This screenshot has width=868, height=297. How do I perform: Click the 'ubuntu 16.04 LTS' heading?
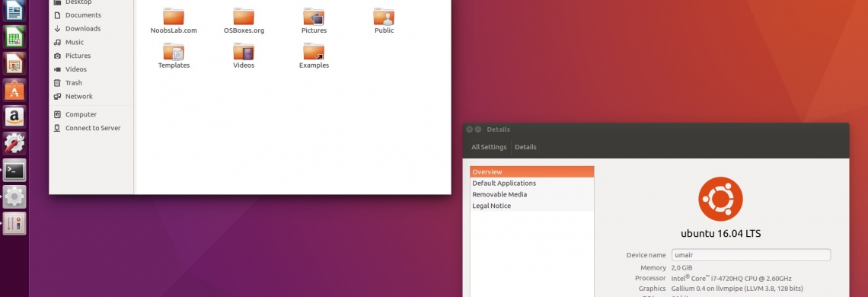pos(721,234)
